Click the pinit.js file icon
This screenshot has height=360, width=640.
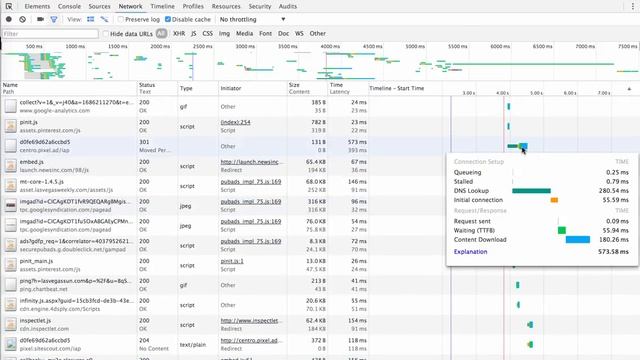click(11, 126)
